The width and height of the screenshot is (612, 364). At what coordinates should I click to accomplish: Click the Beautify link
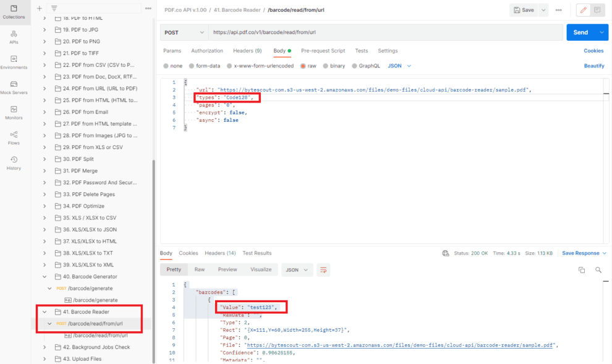593,66
